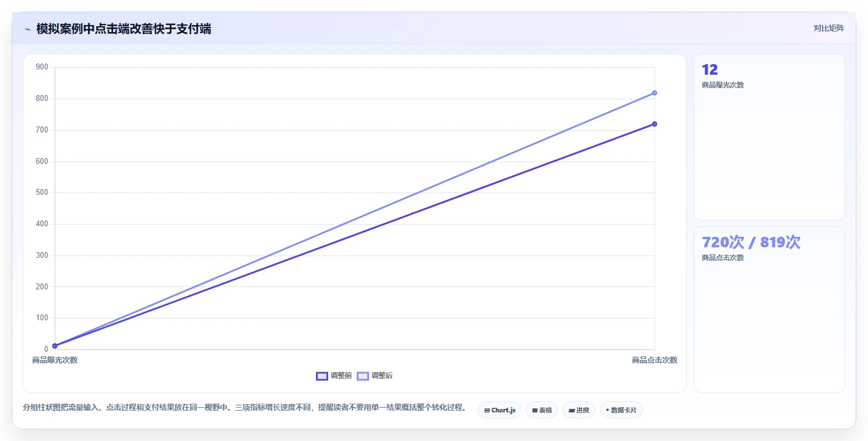The height and width of the screenshot is (441, 868).
Task: Toggle the 调整后 legend item
Action: click(375, 376)
